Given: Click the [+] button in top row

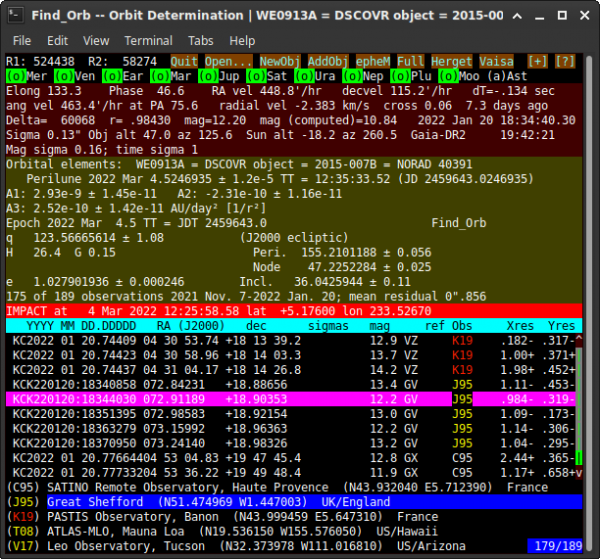Looking at the screenshot, I should [x=537, y=61].
